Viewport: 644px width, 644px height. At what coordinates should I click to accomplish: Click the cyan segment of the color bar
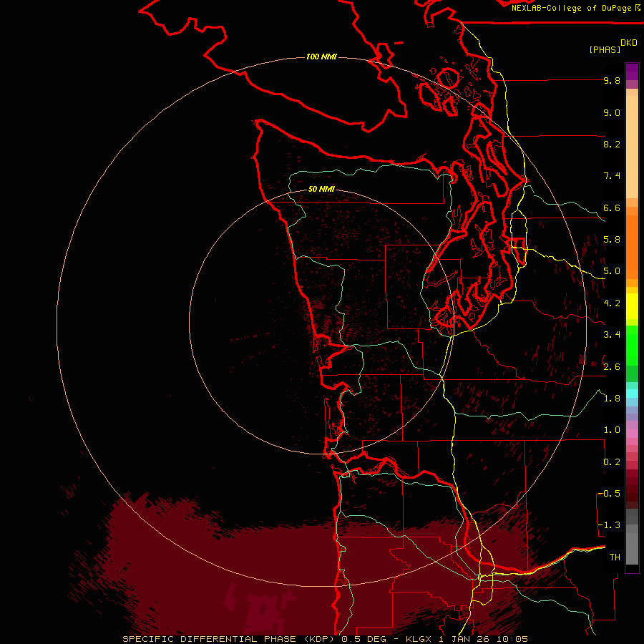pyautogui.click(x=632, y=394)
